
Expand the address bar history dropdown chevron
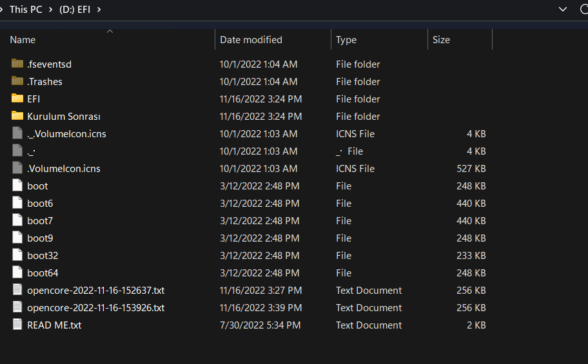click(563, 9)
